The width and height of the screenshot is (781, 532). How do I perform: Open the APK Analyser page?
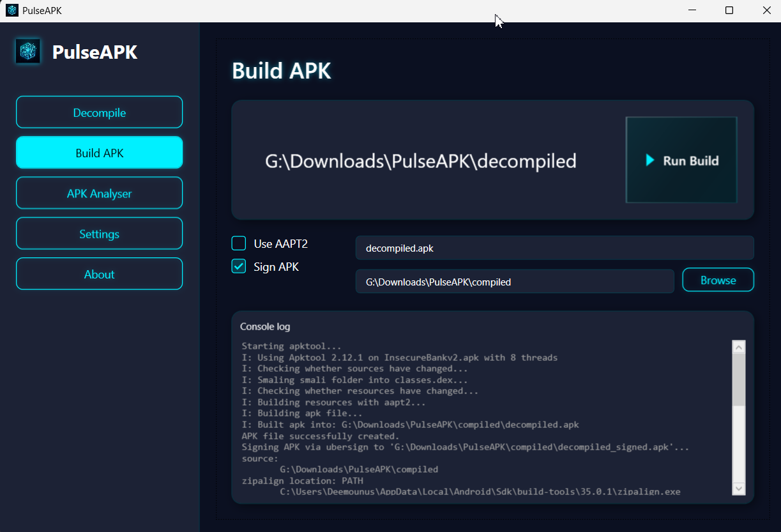[99, 193]
